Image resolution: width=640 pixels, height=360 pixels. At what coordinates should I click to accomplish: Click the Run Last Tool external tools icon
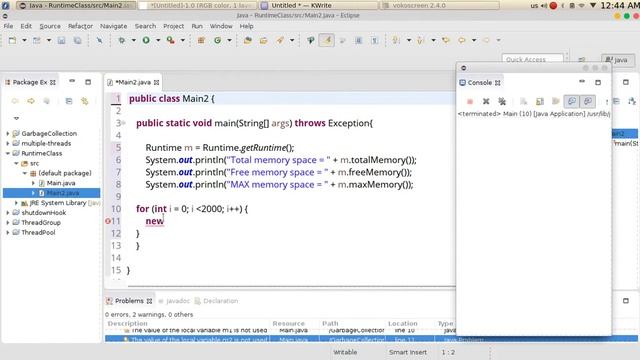(x=171, y=40)
